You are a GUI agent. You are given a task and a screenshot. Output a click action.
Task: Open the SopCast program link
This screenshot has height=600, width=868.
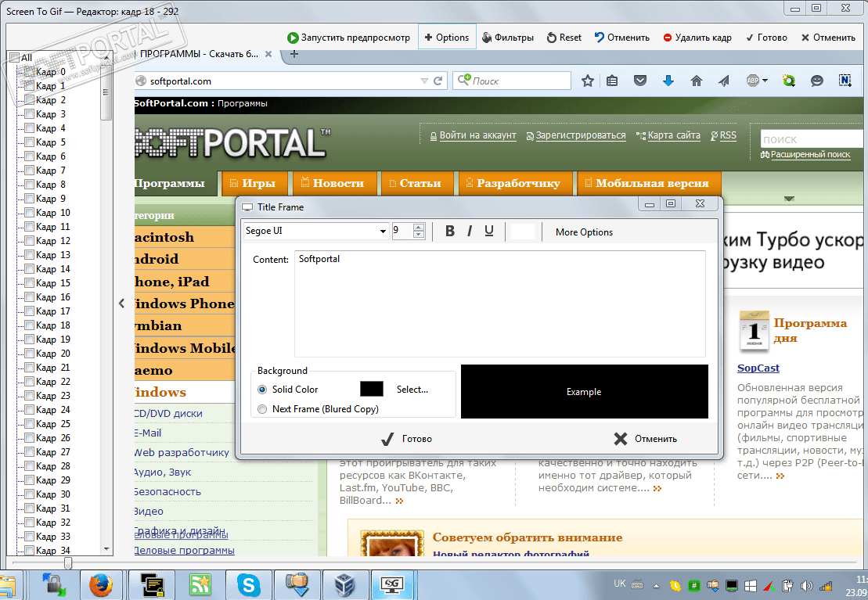[x=758, y=368]
